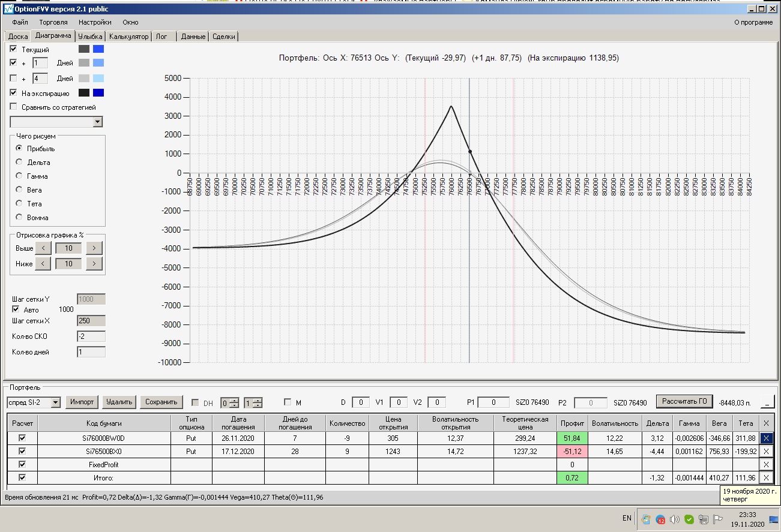781x532 pixels.
Task: Click the green checkmark tray icon
Action: [x=689, y=519]
